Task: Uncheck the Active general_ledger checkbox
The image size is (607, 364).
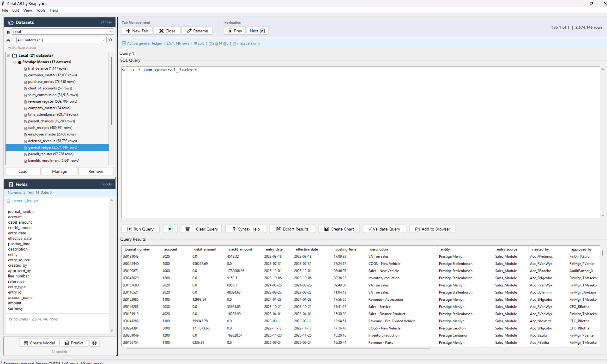Action: tap(124, 43)
